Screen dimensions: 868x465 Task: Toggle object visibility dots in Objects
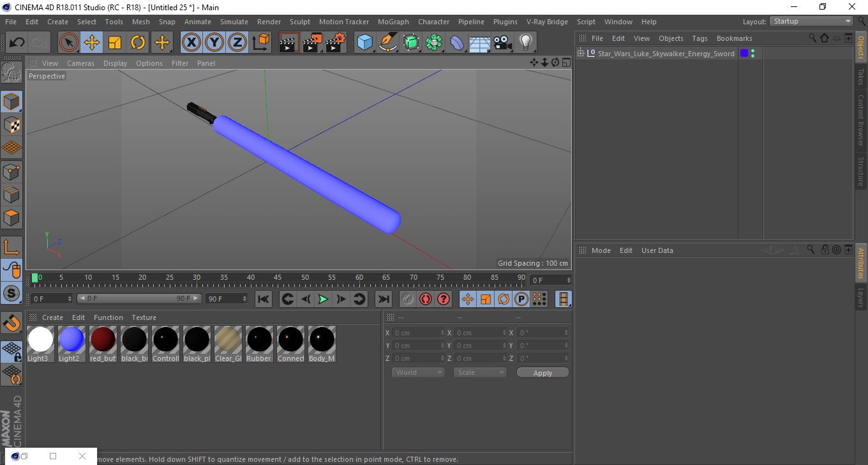pos(753,53)
